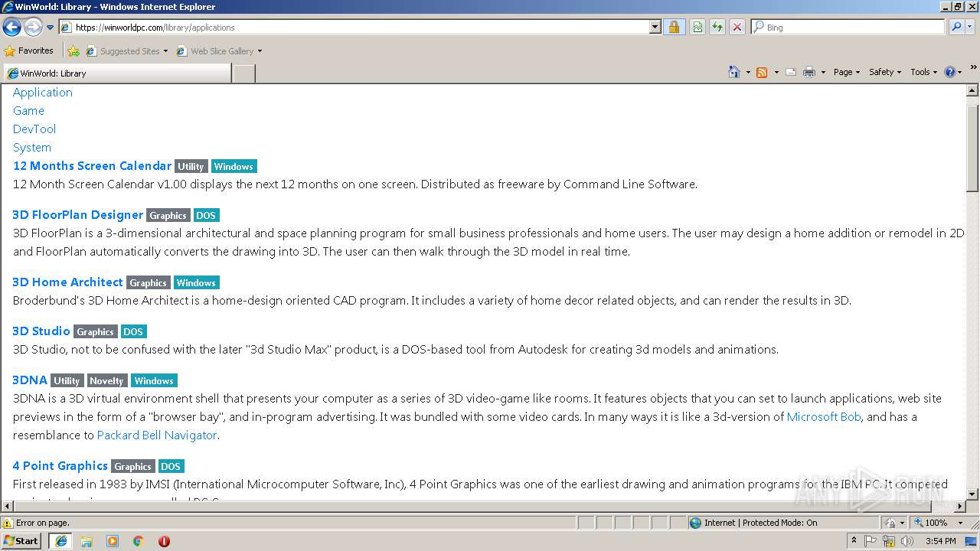Open 4 Point Graphics entry
Screen dimensions: 980x551
coord(60,465)
